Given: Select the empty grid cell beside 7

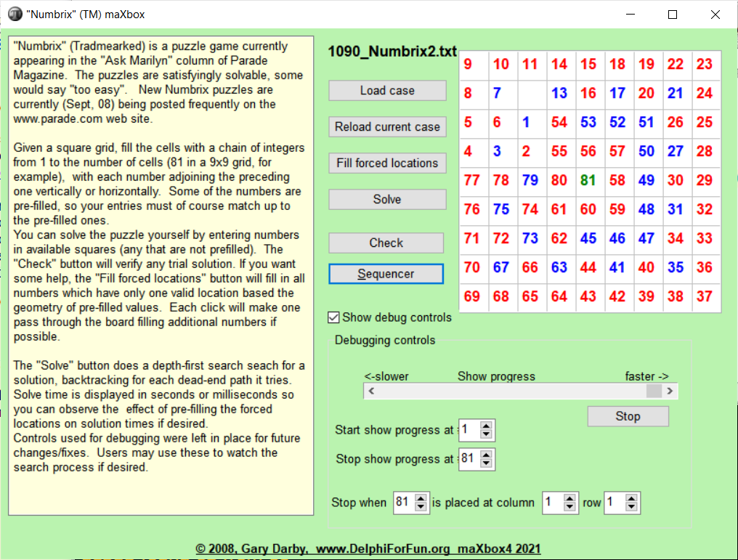Looking at the screenshot, I should [x=532, y=94].
